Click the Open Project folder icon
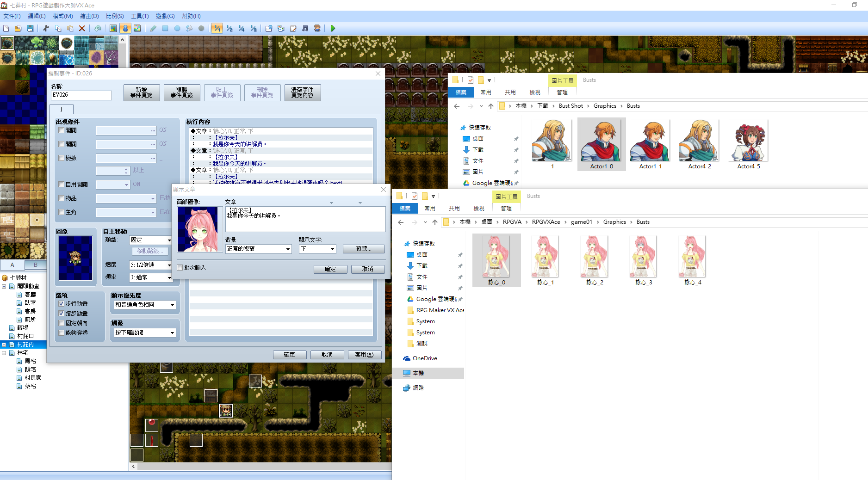The width and height of the screenshot is (868, 480). pos(18,28)
